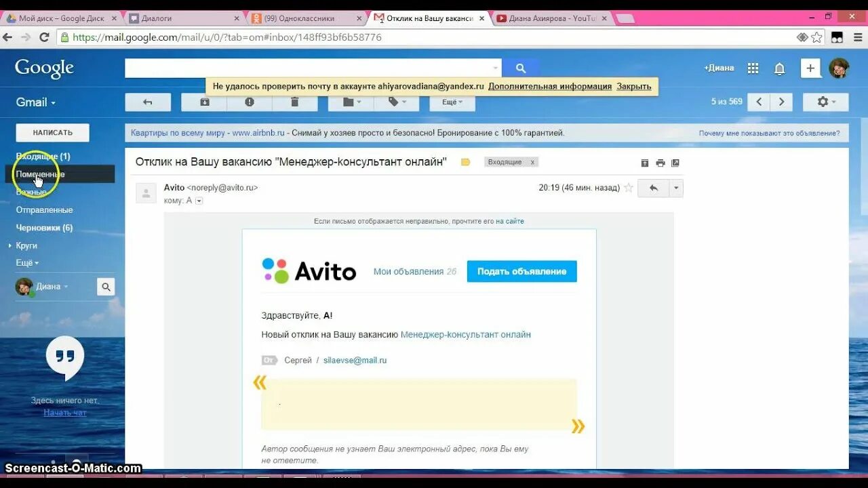Switch to the Одноклассники tab

[x=305, y=18]
